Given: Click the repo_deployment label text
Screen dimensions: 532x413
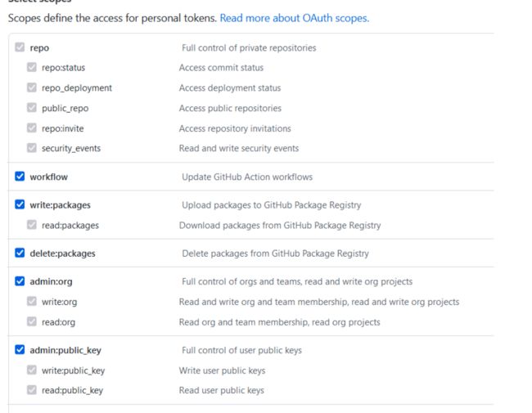Looking at the screenshot, I should [x=77, y=88].
